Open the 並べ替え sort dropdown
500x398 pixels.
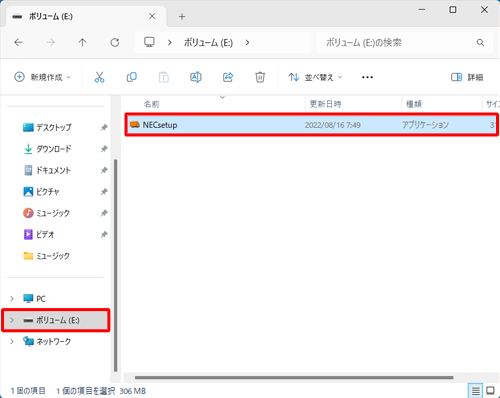[x=315, y=77]
